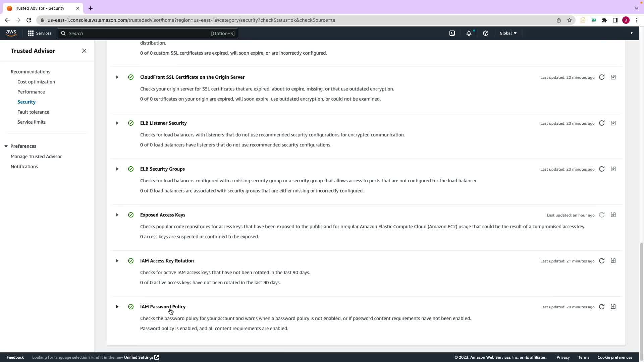Expand the Exposed Access Keys details
Viewport: 644px width, 362px height.
click(117, 215)
